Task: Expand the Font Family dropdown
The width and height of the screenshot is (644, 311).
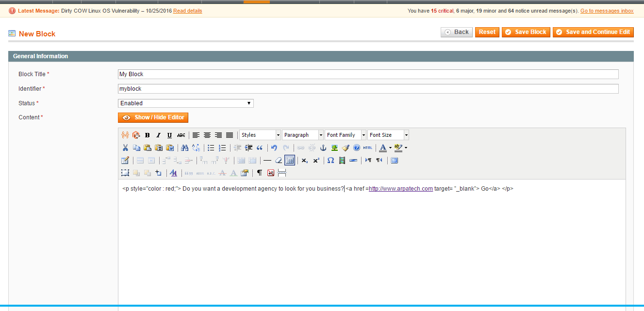Action: (x=346, y=135)
